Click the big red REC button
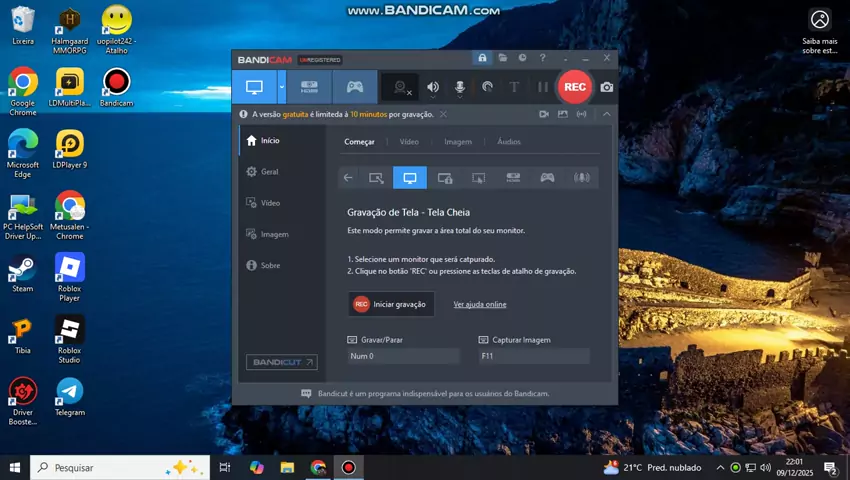This screenshot has height=480, width=850. [x=575, y=87]
